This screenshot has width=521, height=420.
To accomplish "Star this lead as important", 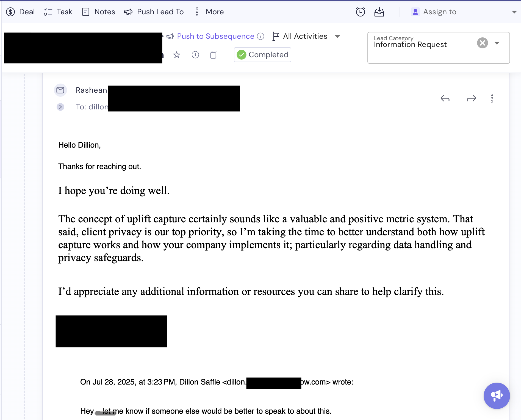I will (x=177, y=55).
